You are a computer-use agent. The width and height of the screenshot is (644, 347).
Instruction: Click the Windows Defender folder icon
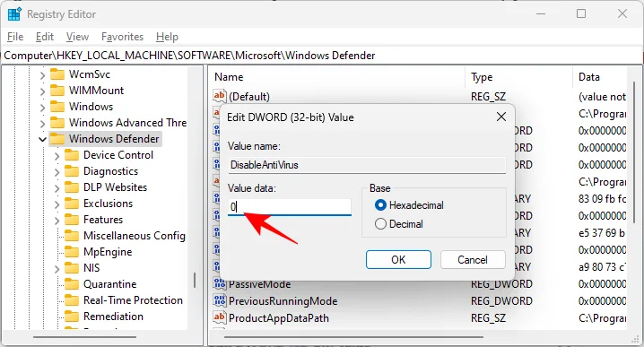tap(57, 139)
